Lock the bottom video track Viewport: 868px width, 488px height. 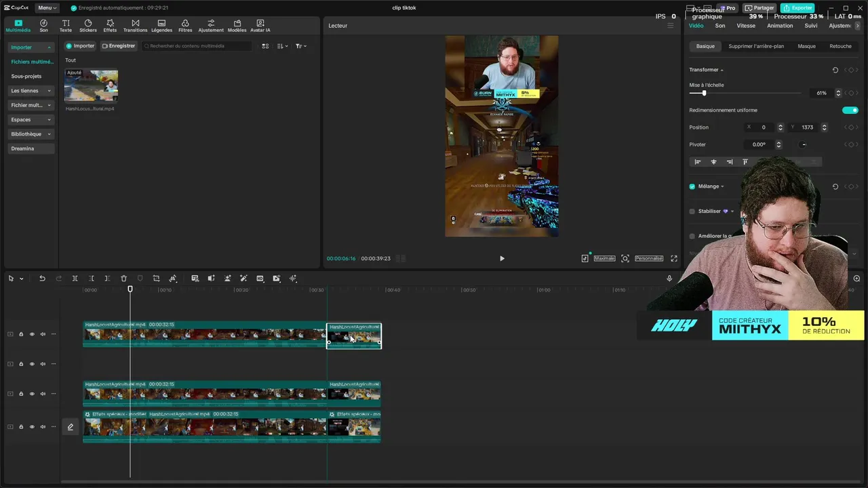tap(21, 427)
